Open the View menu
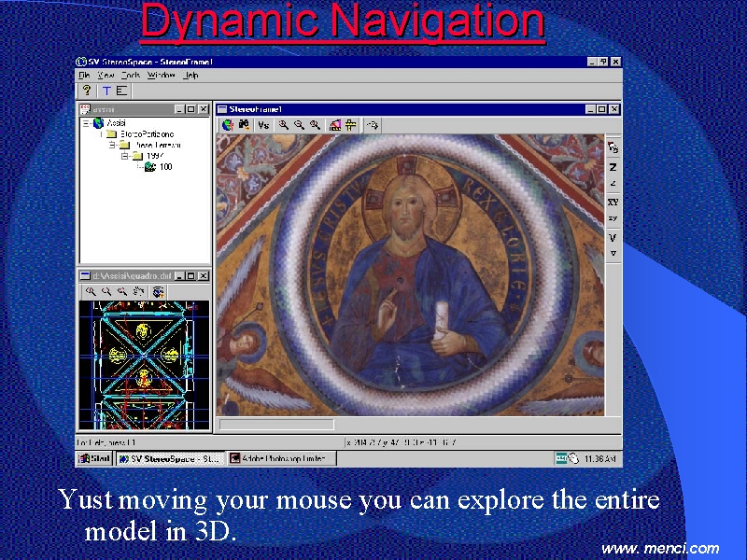 pyautogui.click(x=106, y=76)
